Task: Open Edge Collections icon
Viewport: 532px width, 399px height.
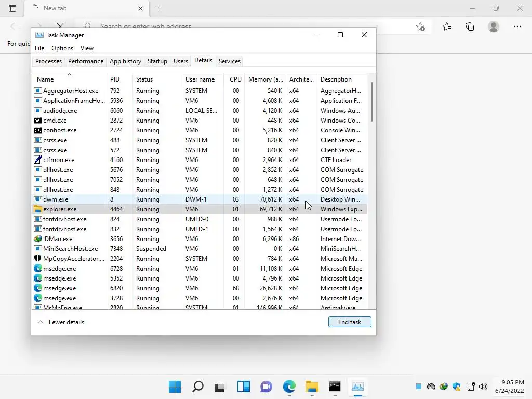Action: [x=470, y=26]
